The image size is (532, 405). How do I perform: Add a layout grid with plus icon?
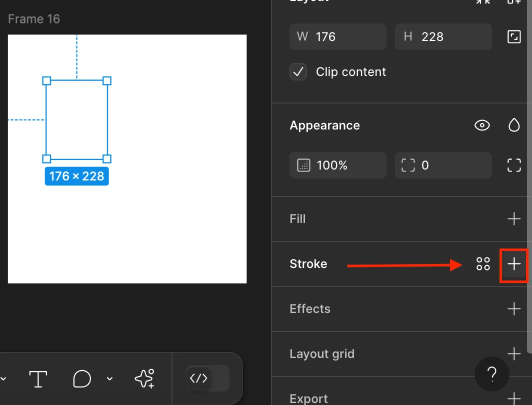tap(513, 354)
